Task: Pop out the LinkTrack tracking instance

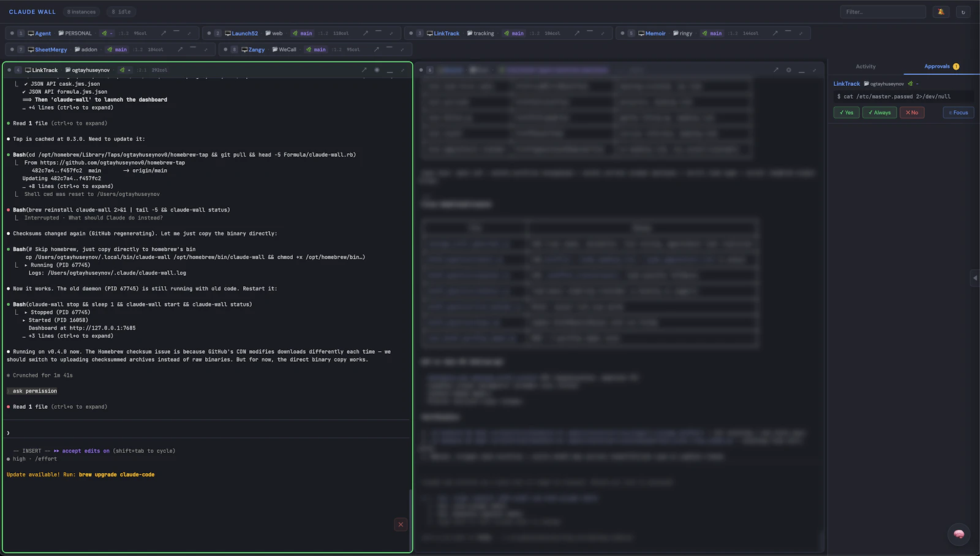Action: [x=577, y=33]
